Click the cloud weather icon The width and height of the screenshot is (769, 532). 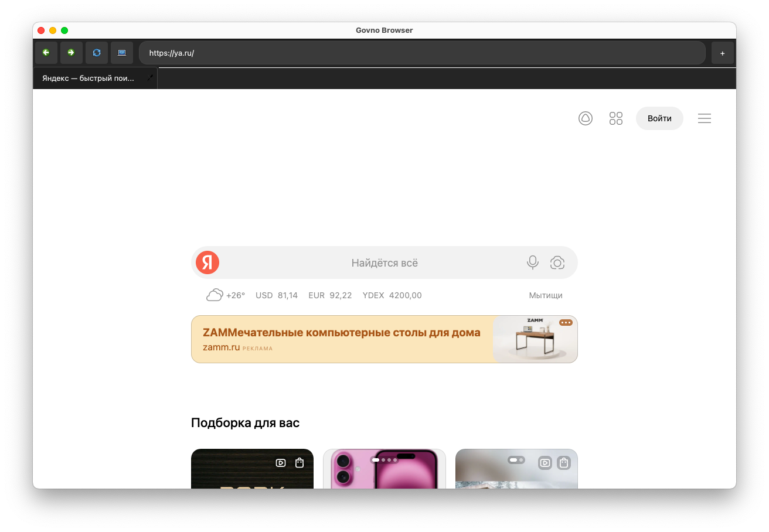215,295
